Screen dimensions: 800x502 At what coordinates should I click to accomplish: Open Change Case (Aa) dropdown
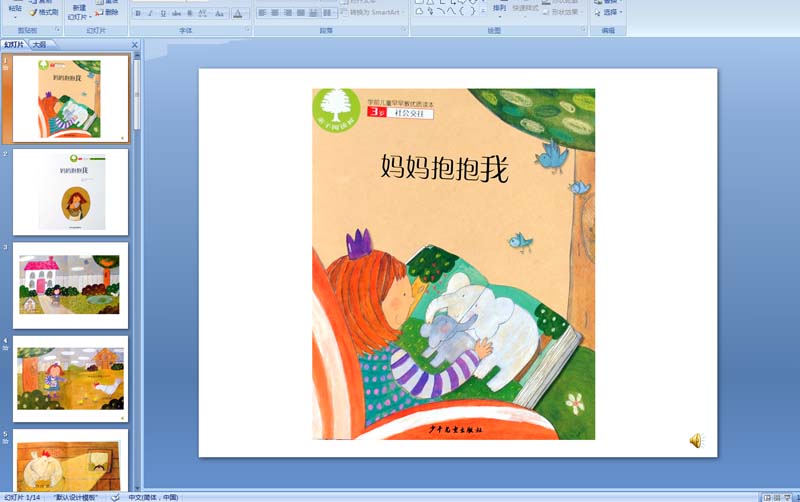tap(219, 14)
